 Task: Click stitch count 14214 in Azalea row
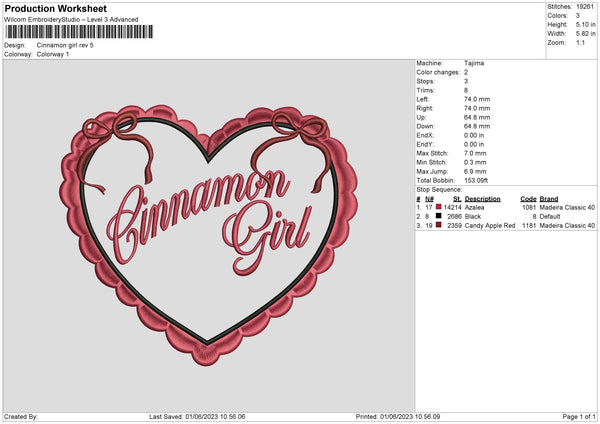click(x=453, y=207)
